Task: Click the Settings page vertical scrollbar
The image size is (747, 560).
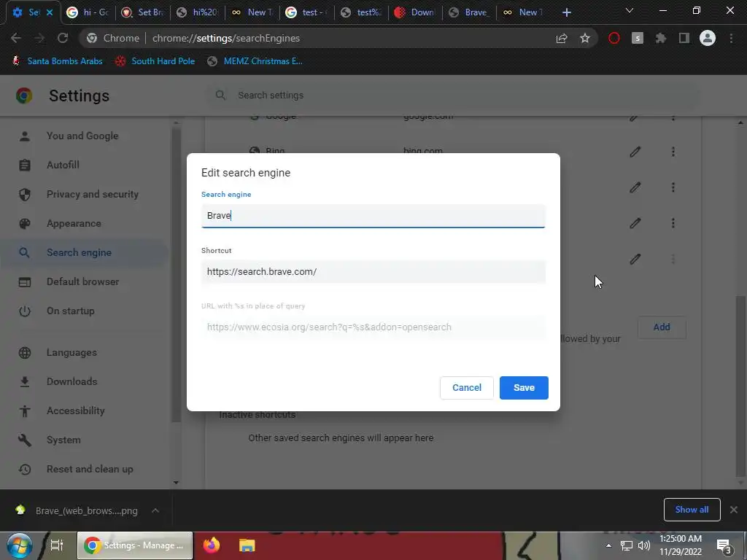Action: coord(740,386)
